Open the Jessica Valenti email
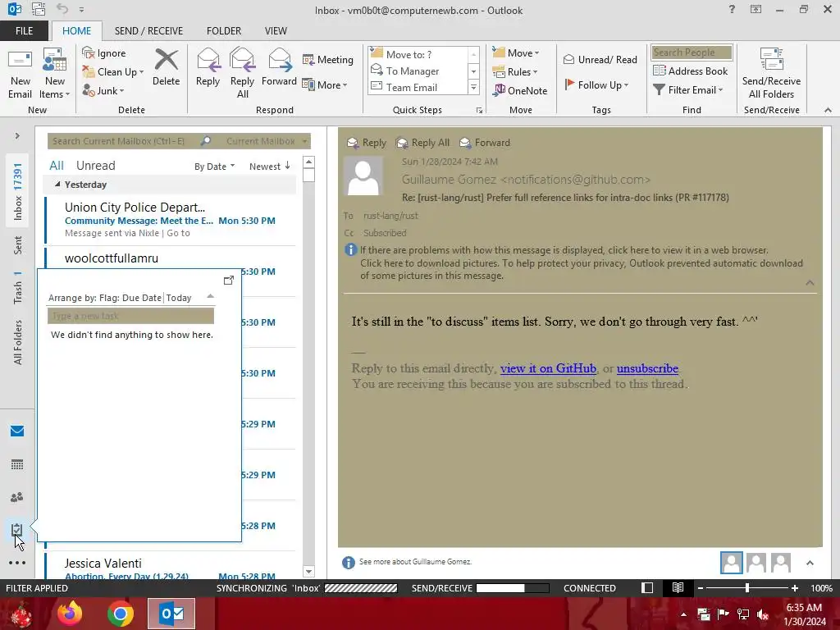 [171, 567]
